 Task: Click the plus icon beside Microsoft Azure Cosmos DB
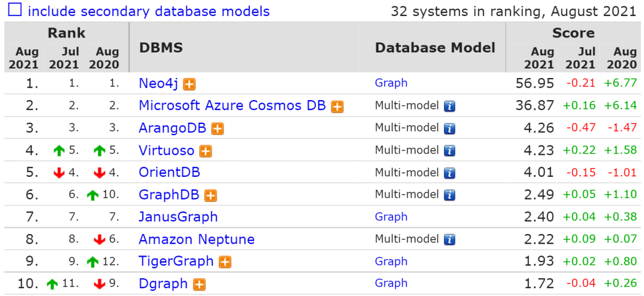click(x=338, y=107)
